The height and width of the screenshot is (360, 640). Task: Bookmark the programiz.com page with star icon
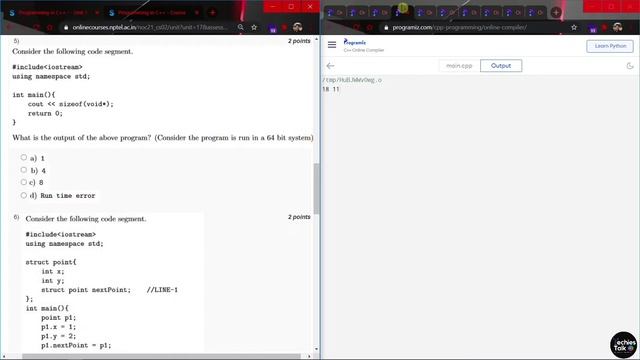pos(574,27)
